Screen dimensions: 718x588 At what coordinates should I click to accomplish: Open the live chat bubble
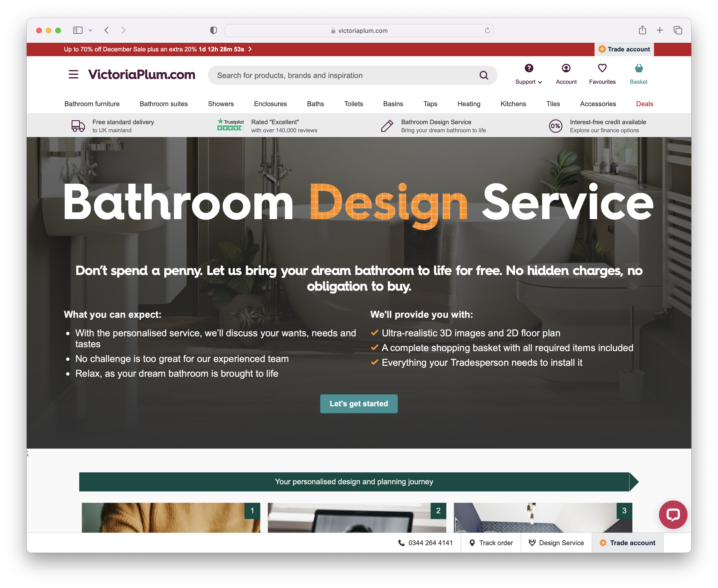pos(673,514)
